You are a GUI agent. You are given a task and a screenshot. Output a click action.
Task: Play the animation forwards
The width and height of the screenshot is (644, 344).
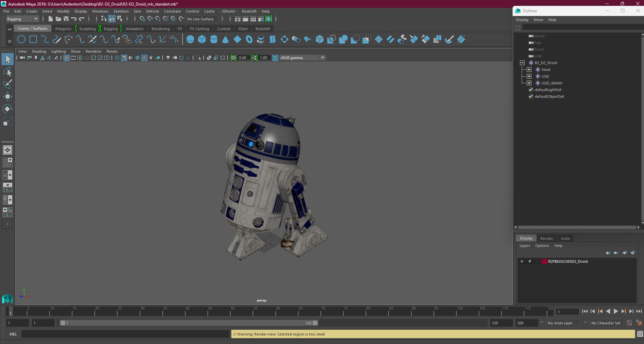(x=616, y=311)
